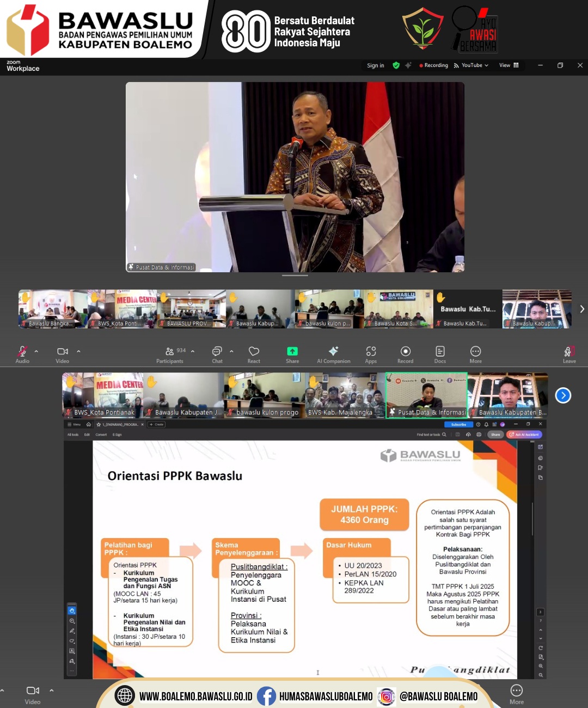Open the Acrobat Menu button
Image resolution: width=588 pixels, height=708 pixels.
[x=73, y=424]
